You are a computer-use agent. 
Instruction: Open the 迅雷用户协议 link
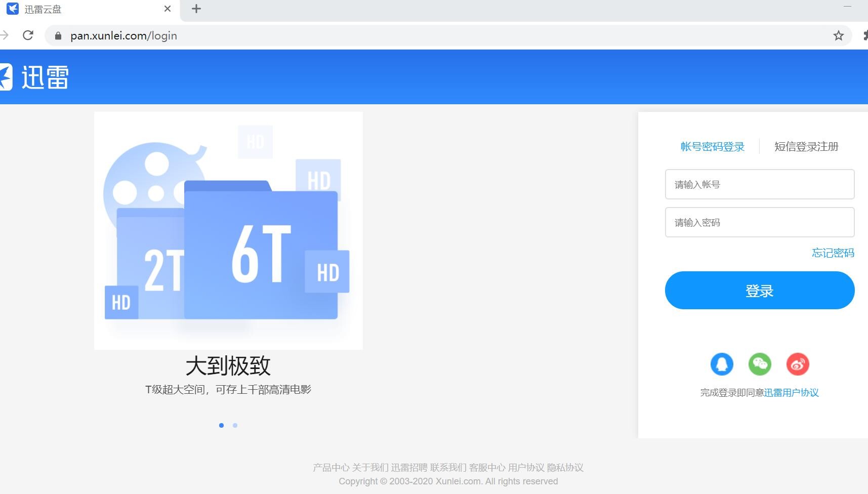click(x=791, y=393)
